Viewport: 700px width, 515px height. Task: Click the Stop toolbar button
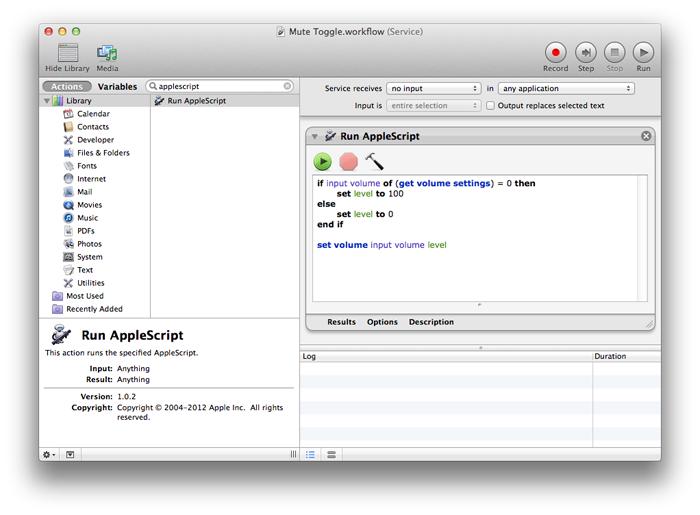[614, 53]
